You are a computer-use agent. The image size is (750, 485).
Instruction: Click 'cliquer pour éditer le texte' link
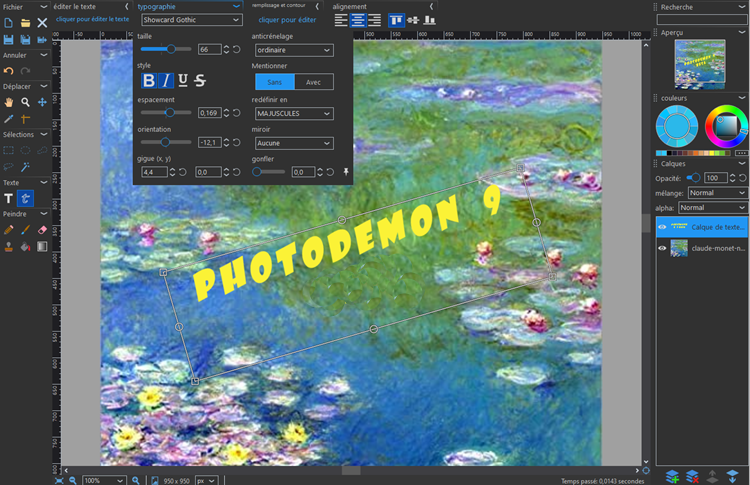click(x=90, y=19)
